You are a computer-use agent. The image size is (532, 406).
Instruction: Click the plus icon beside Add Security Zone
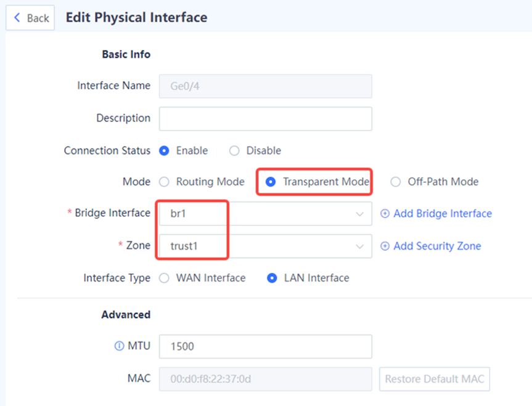385,246
